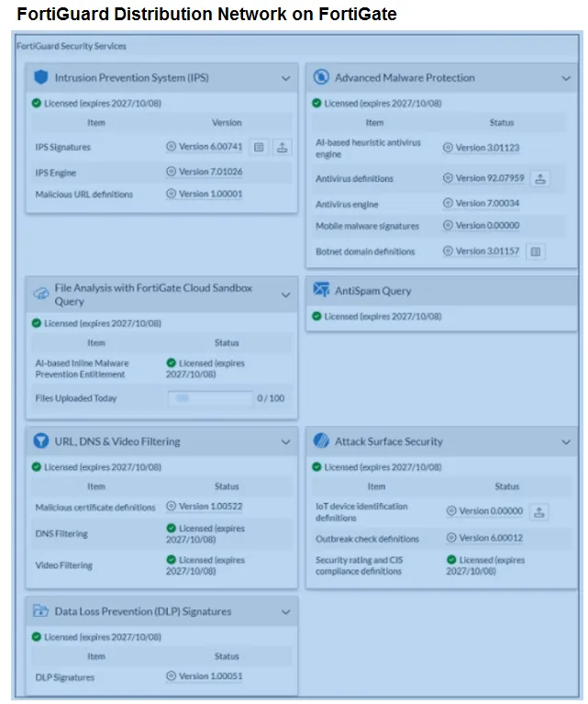Click version icon beside IPS Engine
The height and width of the screenshot is (704, 588).
point(171,172)
